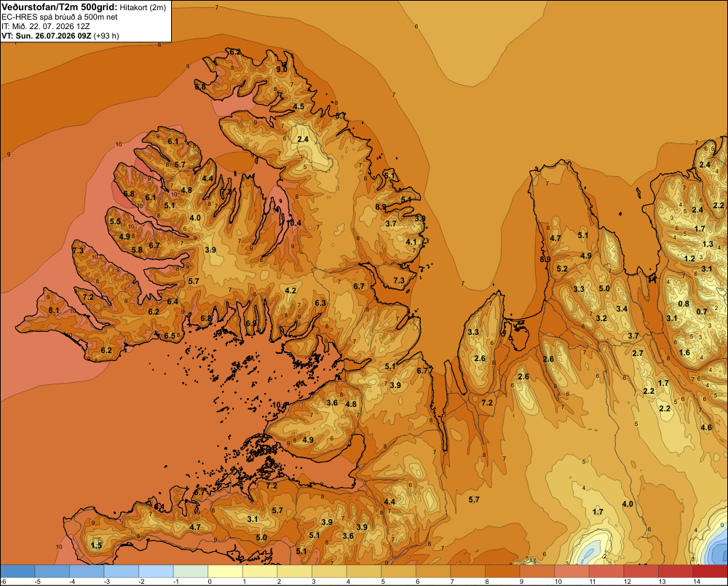
Task: Select the 'EC-HRES spá brúuð á 500m net' line
Action: (60, 17)
